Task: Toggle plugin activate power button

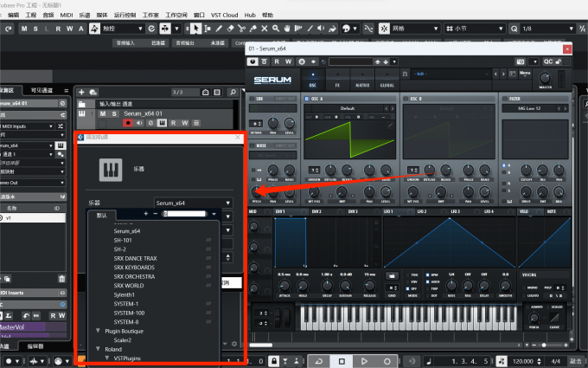Action: click(252, 61)
